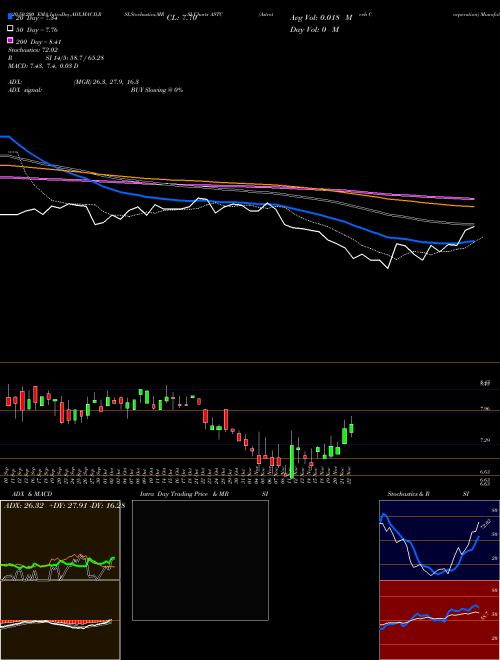Click the white 50 Day legend swatch
The height and width of the screenshot is (660, 500).
(11, 29)
